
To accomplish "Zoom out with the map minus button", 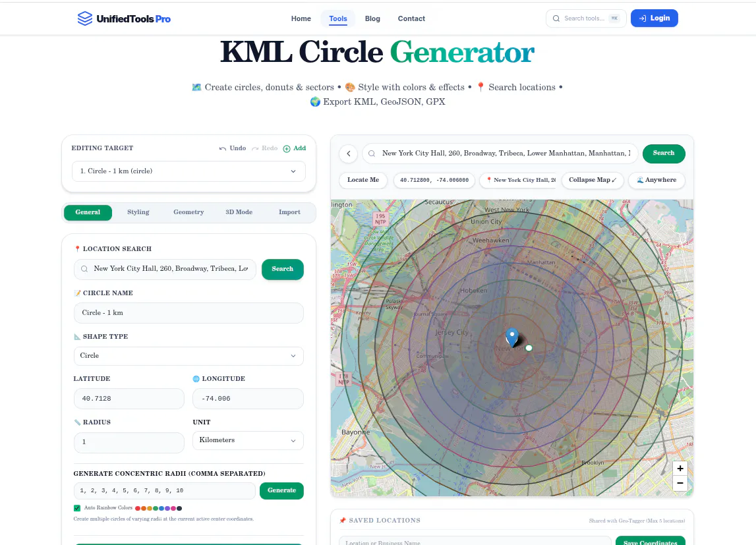I will (x=680, y=483).
